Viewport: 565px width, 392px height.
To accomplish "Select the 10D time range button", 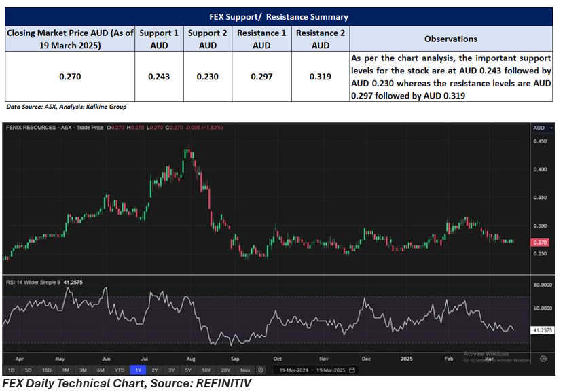I will coord(47,370).
